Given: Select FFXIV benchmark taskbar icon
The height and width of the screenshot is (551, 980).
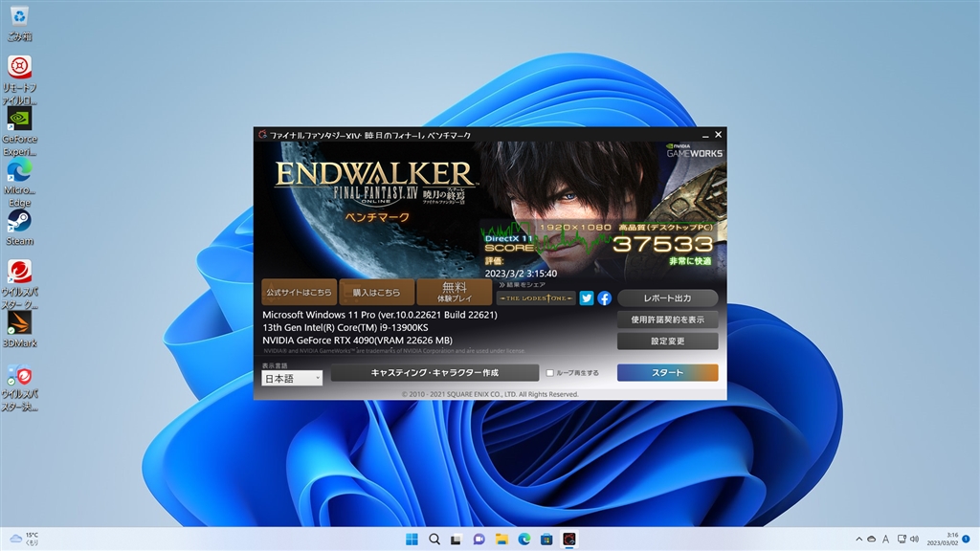Looking at the screenshot, I should point(568,540).
